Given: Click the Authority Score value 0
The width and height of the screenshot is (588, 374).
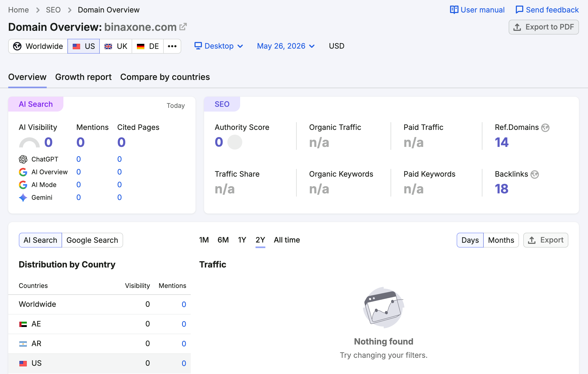Looking at the screenshot, I should click(x=219, y=142).
